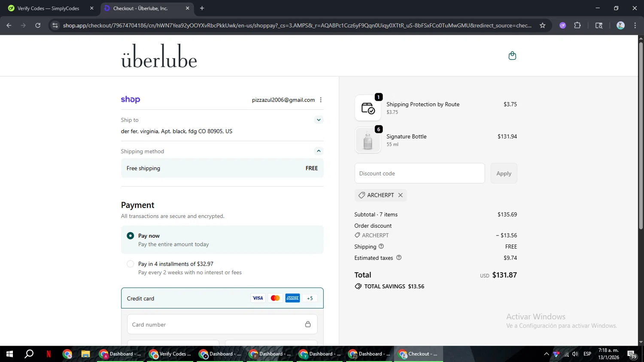Bookmark this page with the star icon
The image size is (644, 362).
point(543,25)
